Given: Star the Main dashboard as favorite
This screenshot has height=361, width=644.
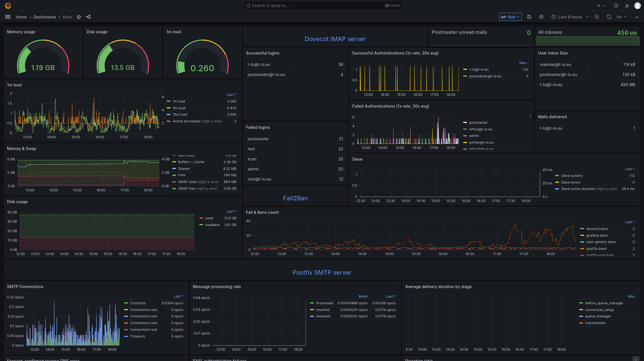Looking at the screenshot, I should coord(79,17).
